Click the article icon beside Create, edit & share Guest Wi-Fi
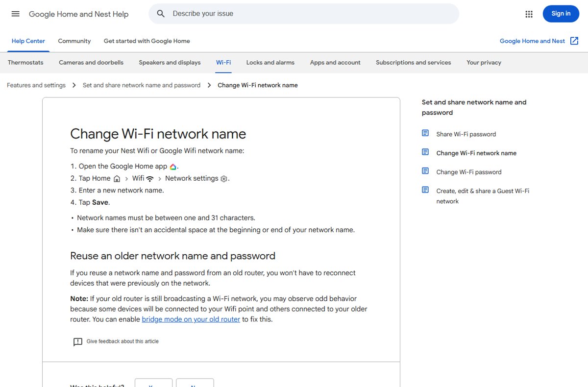This screenshot has height=387, width=588. (x=425, y=190)
